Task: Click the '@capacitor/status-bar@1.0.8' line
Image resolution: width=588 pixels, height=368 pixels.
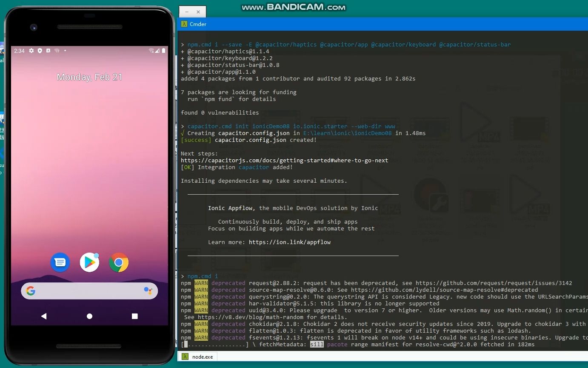Action: click(x=230, y=65)
